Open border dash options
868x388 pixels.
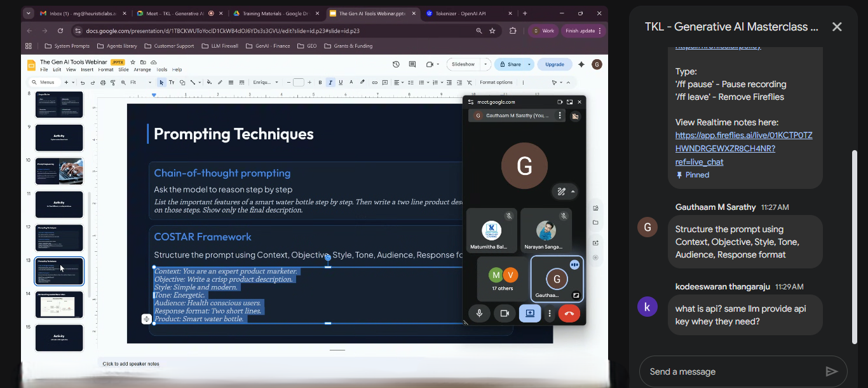tap(241, 83)
